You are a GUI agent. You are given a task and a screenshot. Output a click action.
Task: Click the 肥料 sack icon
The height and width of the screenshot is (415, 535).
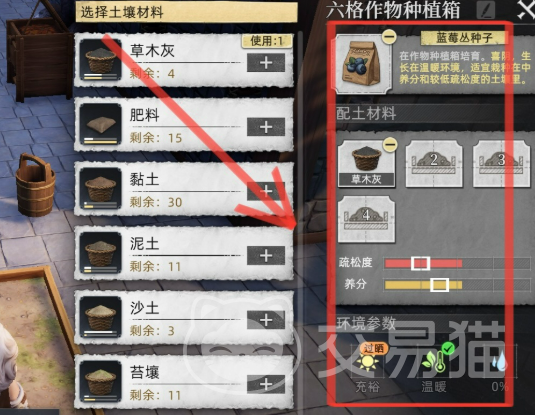[x=100, y=124]
